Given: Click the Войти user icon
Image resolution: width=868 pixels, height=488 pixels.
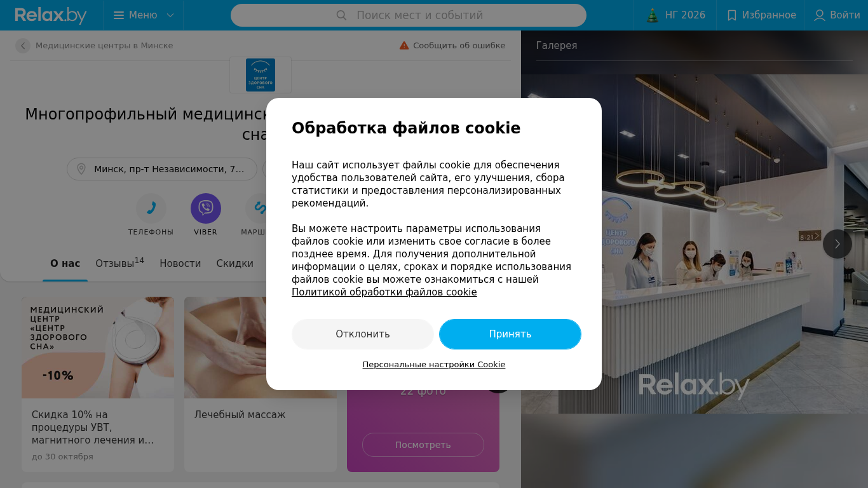Looking at the screenshot, I should point(820,15).
